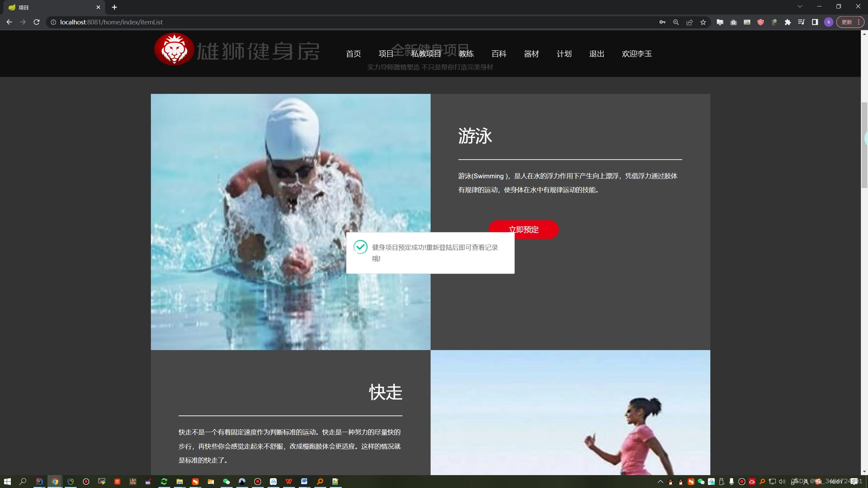The width and height of the screenshot is (868, 488).
Task: Open the Chrome profile avatar
Action: coord(828,22)
